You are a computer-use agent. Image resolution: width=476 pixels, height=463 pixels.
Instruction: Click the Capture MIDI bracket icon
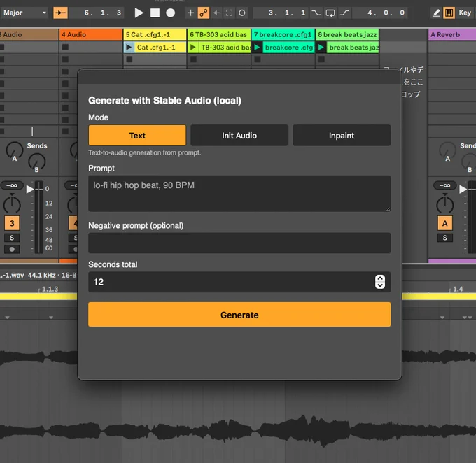(x=229, y=13)
